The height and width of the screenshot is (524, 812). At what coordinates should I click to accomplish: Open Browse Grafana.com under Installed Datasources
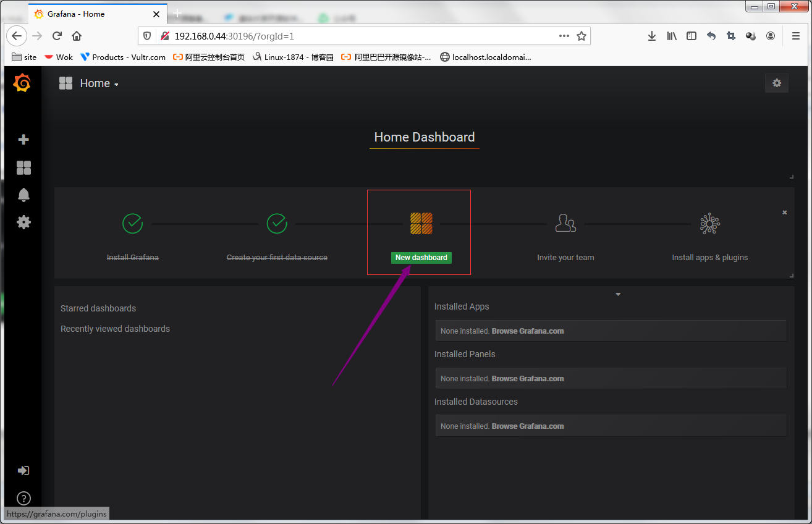(x=528, y=426)
